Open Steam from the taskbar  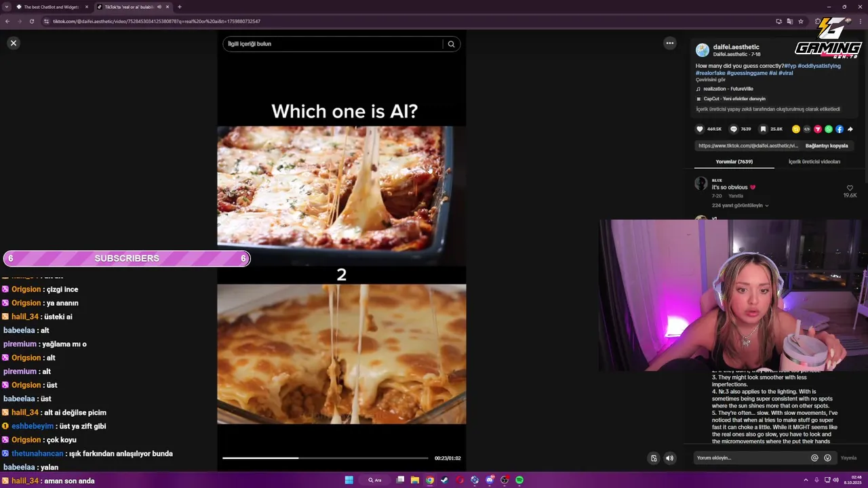pyautogui.click(x=445, y=480)
